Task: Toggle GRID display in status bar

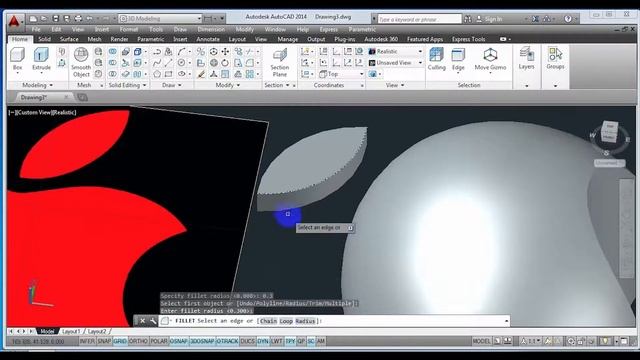Action: click(x=120, y=341)
